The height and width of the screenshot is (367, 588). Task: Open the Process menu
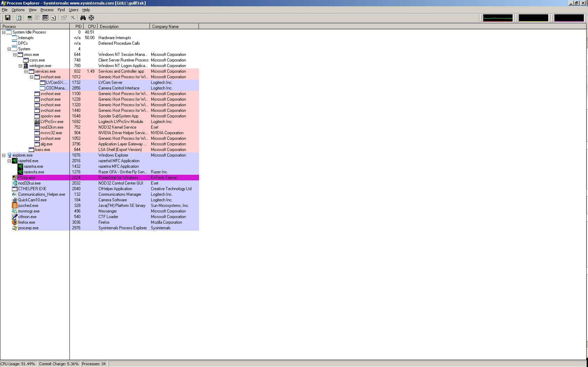coord(47,10)
